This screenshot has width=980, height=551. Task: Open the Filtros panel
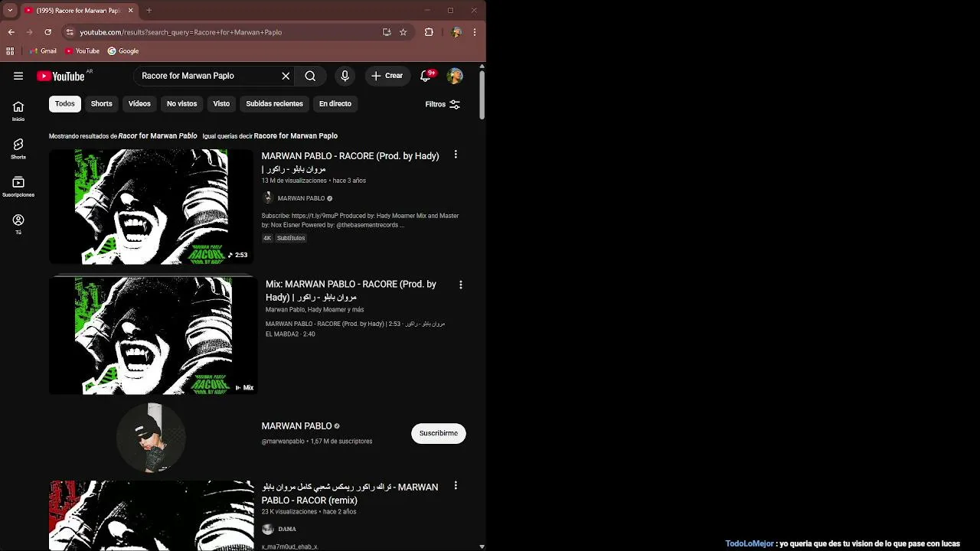point(443,104)
